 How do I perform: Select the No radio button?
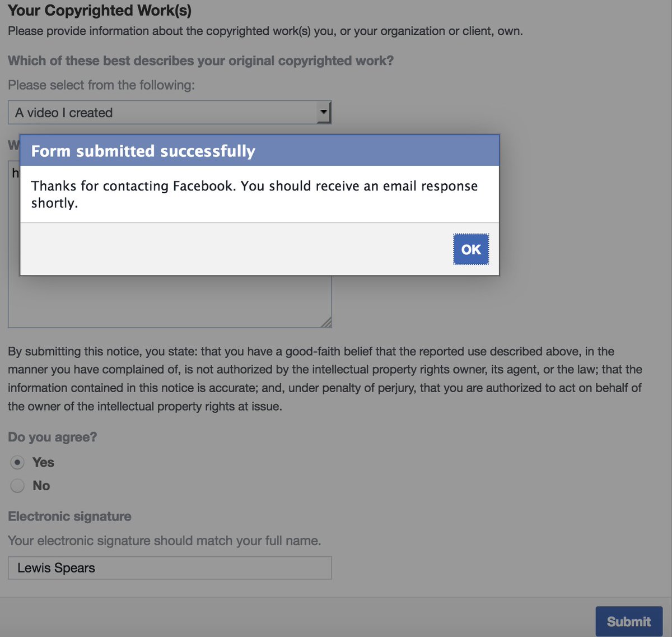[17, 486]
